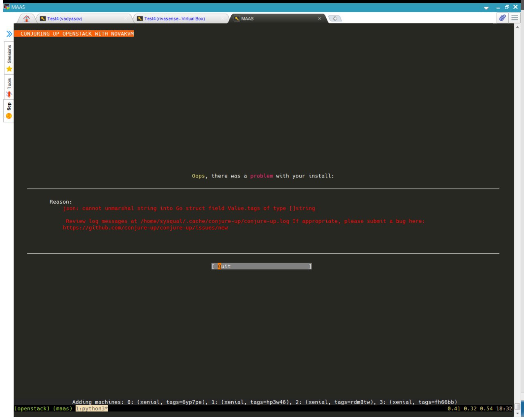Open the title bar dropdown arrow
Screen dimensions: 524x420
point(486,8)
